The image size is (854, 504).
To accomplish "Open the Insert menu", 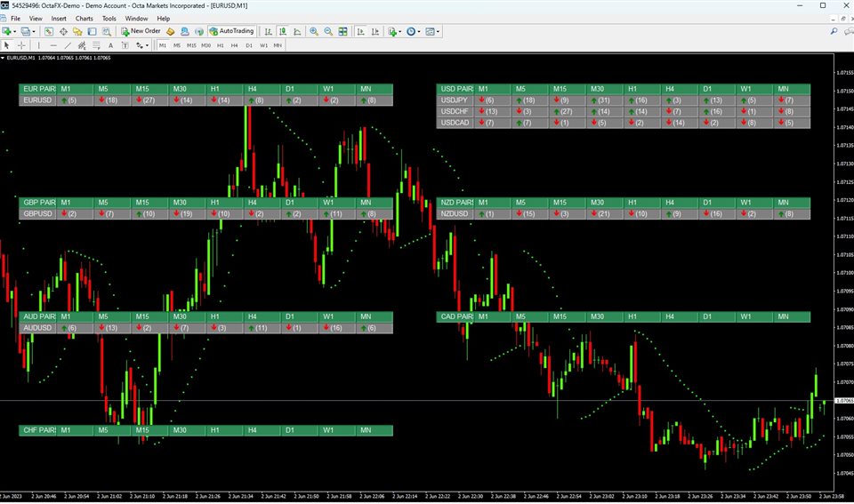I will click(x=59, y=19).
